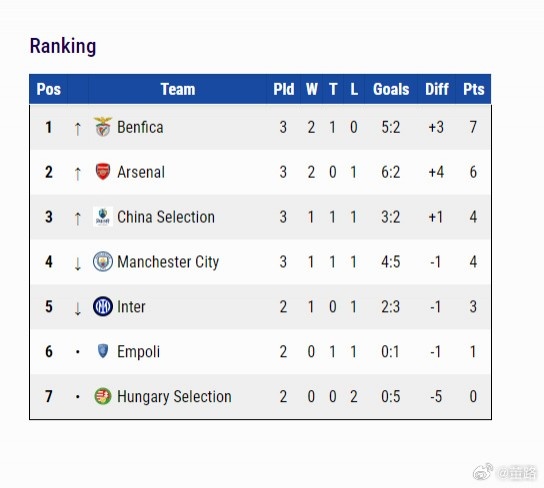The height and width of the screenshot is (488, 544).
Task: Click the Weibo logo watermark
Action: 483,472
